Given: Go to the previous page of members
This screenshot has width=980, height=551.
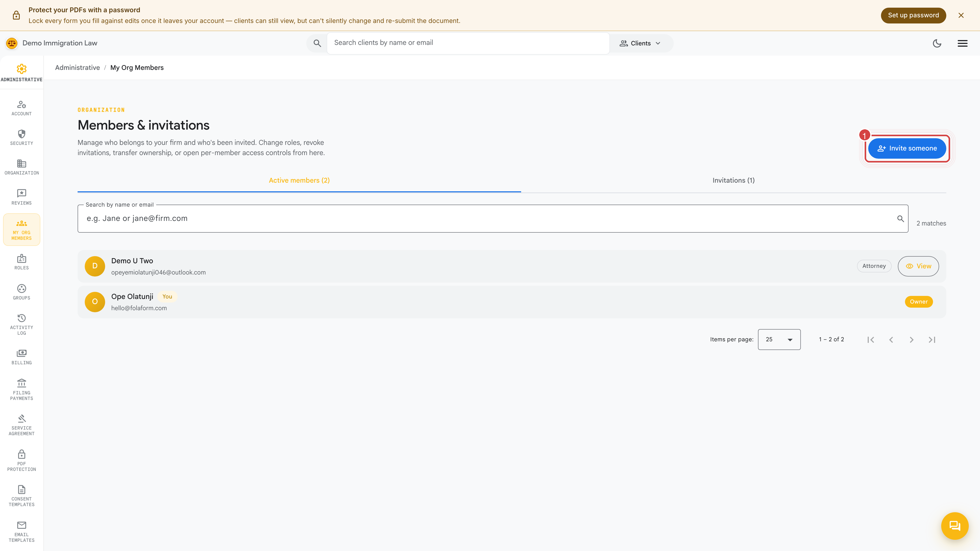Looking at the screenshot, I should tap(891, 340).
